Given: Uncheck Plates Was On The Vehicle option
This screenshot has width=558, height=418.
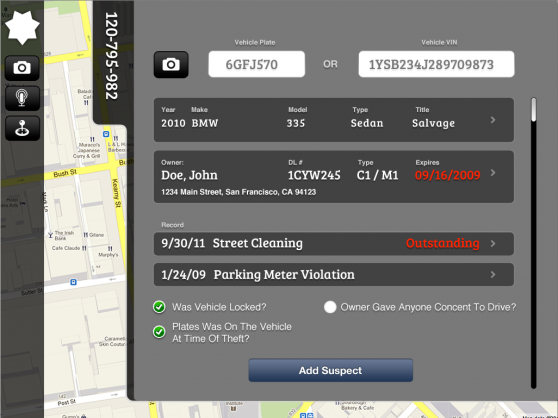Looking at the screenshot, I should point(159,332).
